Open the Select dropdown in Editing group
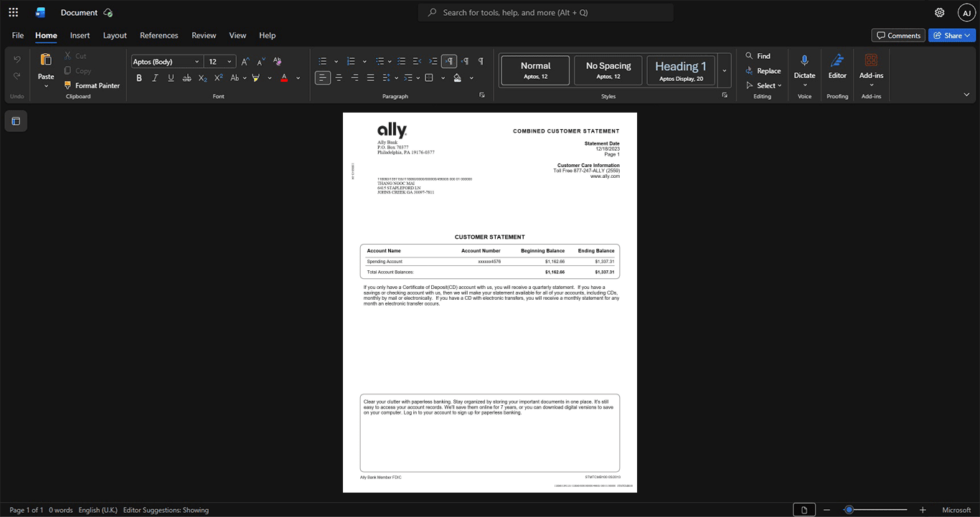 pos(763,85)
